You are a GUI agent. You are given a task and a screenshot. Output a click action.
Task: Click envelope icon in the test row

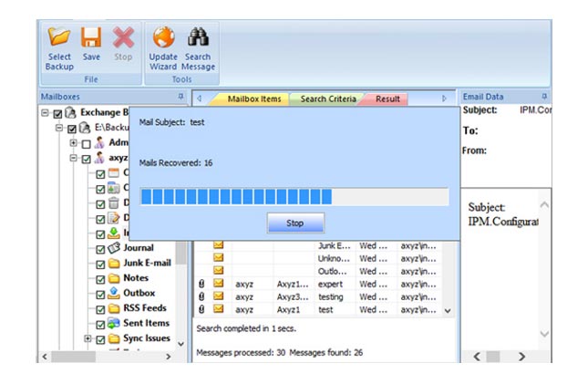218,309
